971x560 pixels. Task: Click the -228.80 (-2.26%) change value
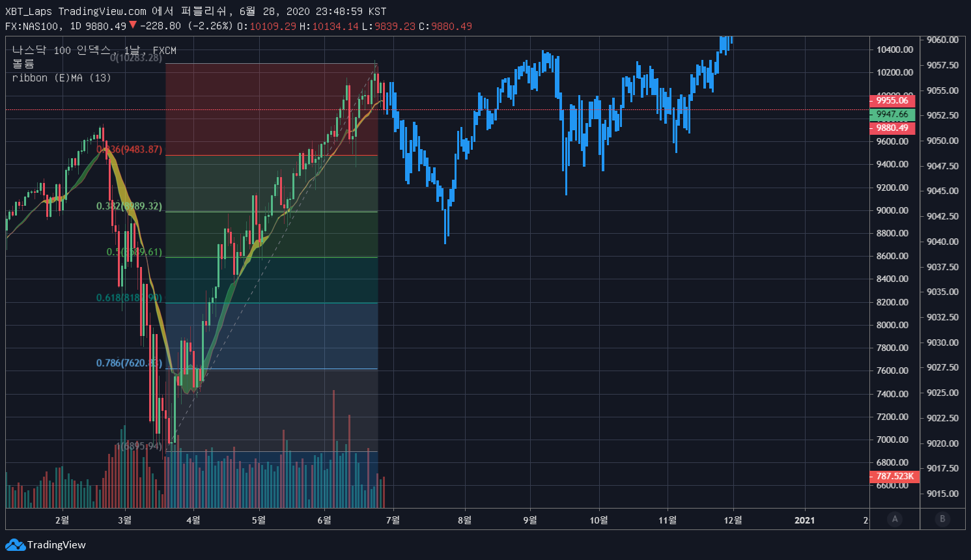tap(186, 26)
